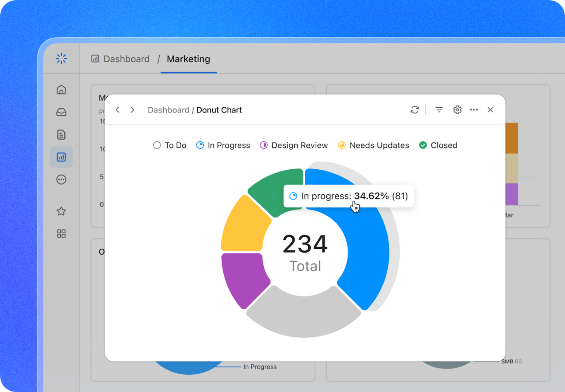This screenshot has height=392, width=565.
Task: Open the Favorites star in the sidebar
Action: [x=61, y=211]
